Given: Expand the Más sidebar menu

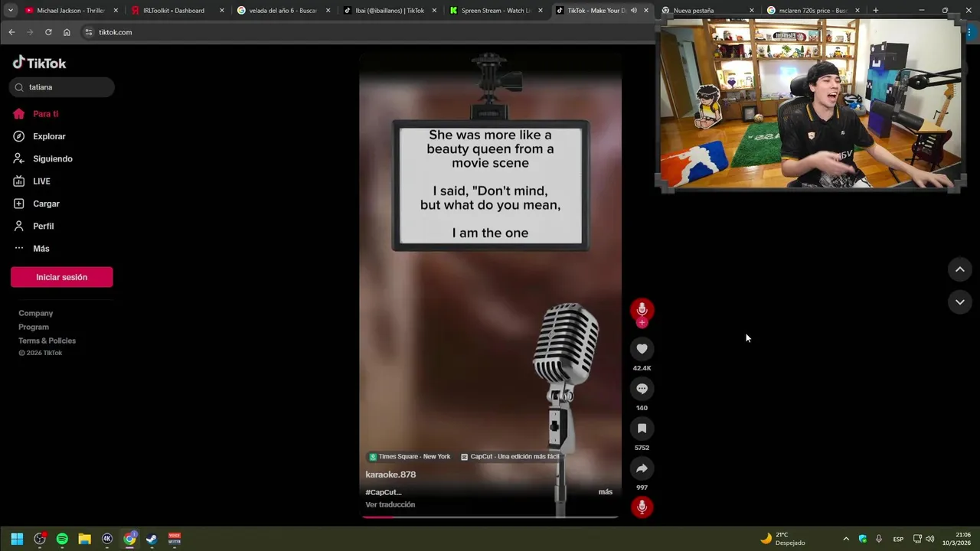Looking at the screenshot, I should [x=31, y=249].
